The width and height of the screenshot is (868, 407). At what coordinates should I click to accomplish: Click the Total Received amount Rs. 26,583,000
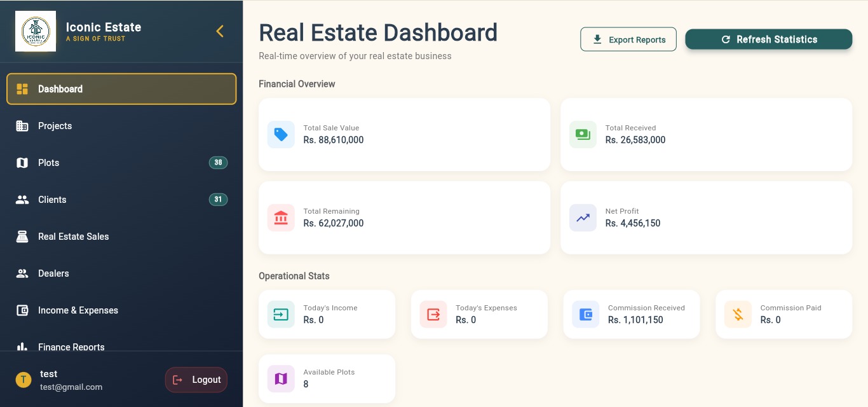click(635, 140)
